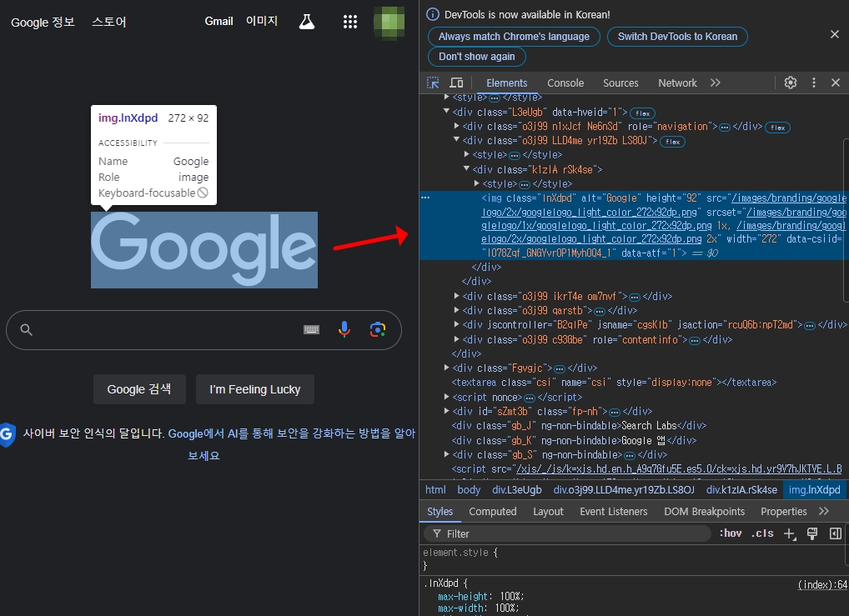The height and width of the screenshot is (616, 849).
Task: Collapse the div k1zIA rSk4se node
Action: (466, 169)
